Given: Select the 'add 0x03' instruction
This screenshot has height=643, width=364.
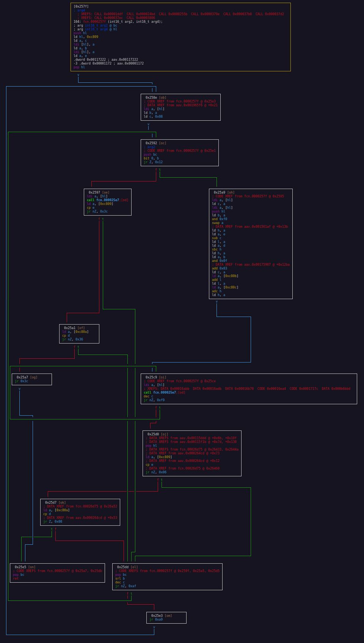Looking at the screenshot, I should 220,268.
